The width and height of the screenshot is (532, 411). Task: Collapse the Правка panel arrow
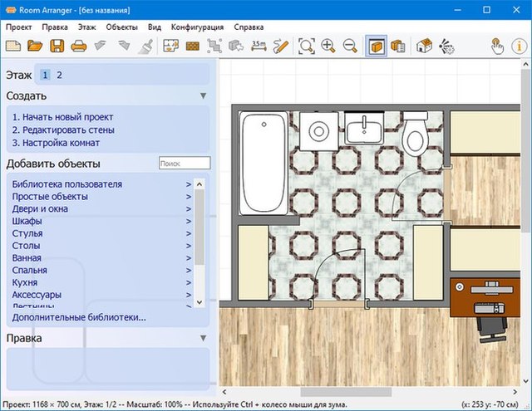203,338
